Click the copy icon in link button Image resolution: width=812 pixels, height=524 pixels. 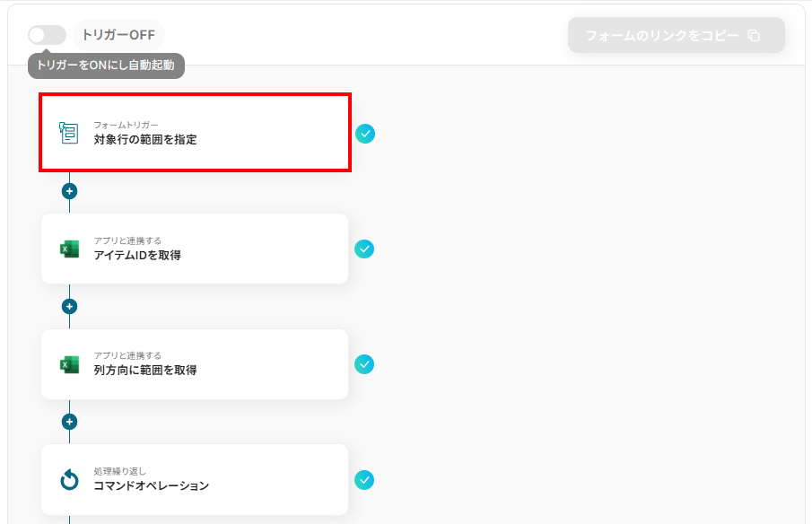[754, 36]
